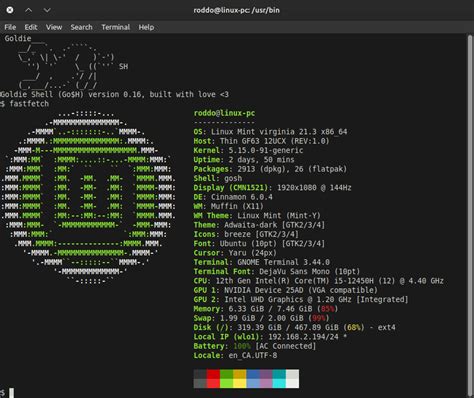Click the 'DE: Cinnamon 6.0.4' line

point(233,197)
